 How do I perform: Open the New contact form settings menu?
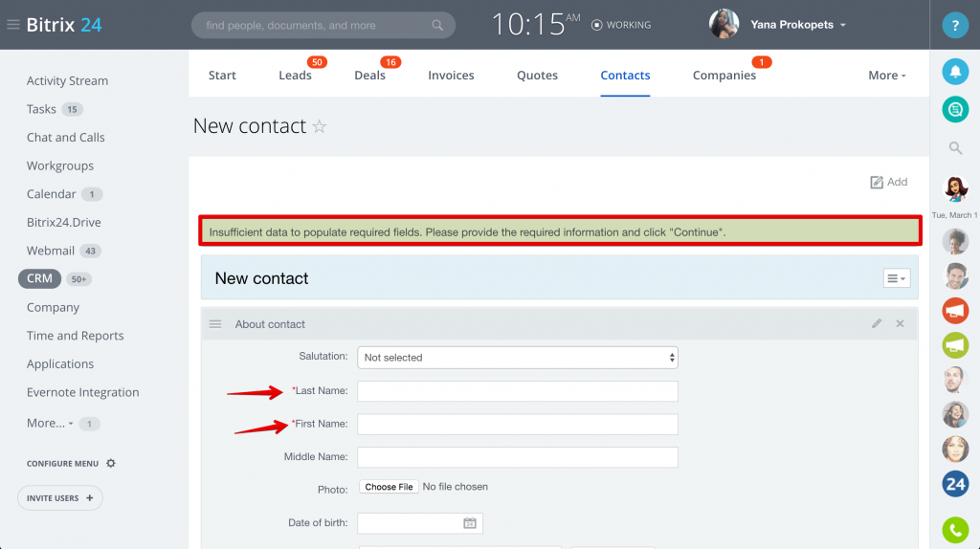coord(896,278)
